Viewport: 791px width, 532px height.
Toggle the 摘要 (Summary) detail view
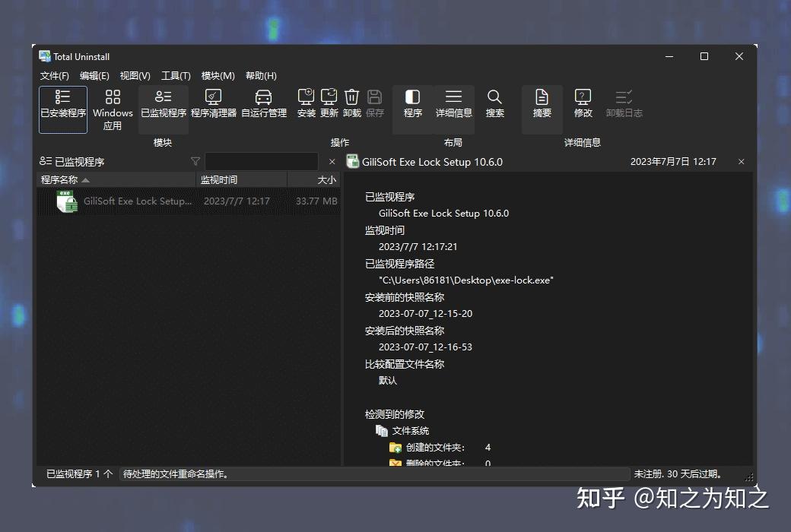[x=542, y=104]
